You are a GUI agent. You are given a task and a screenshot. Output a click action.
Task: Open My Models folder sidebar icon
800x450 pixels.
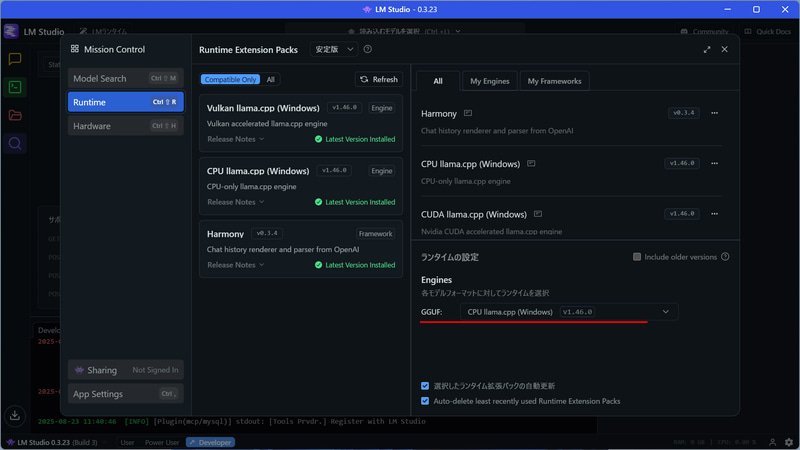coord(15,115)
